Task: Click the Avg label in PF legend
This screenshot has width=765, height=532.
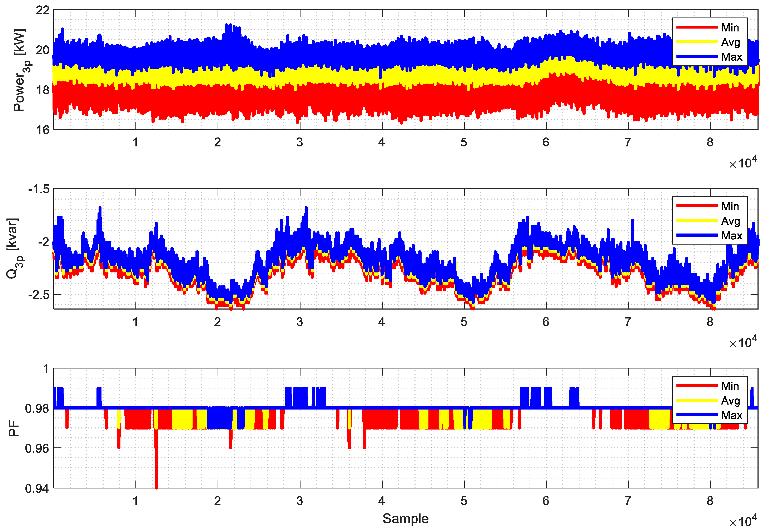Action: [730, 400]
